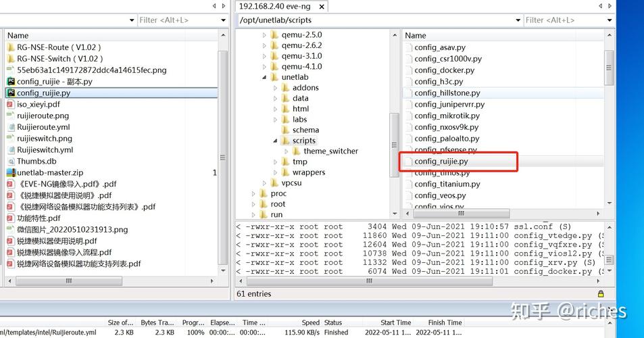644x338 pixels.
Task: Click the iso_xieyi.pdf PDF icon
Action: point(11,104)
